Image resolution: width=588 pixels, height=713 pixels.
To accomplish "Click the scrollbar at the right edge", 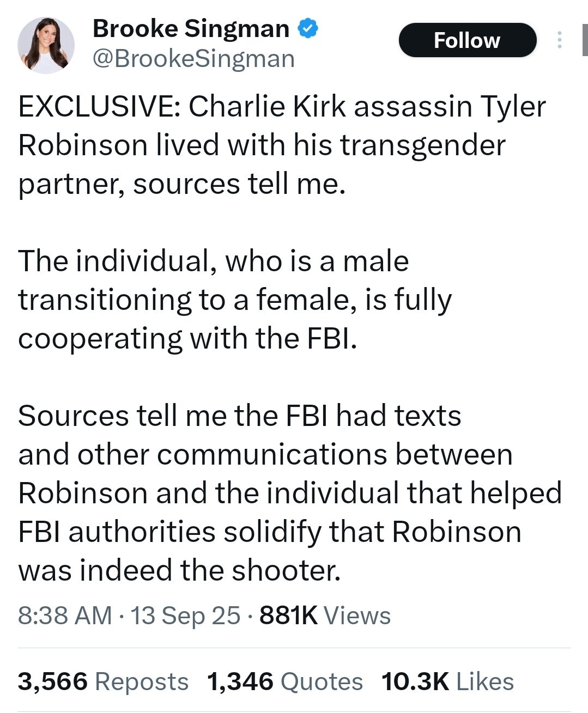I will click(585, 41).
